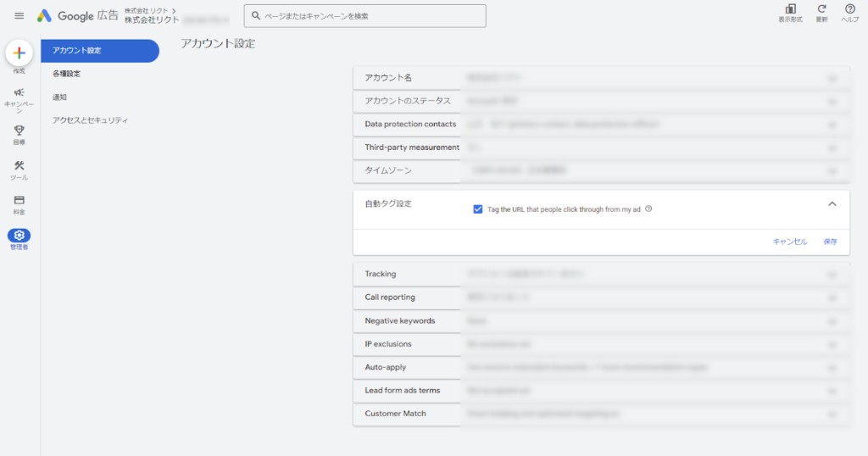Screen dimensions: 868x456
Task: Open the Billing card icon
Action: point(19,200)
